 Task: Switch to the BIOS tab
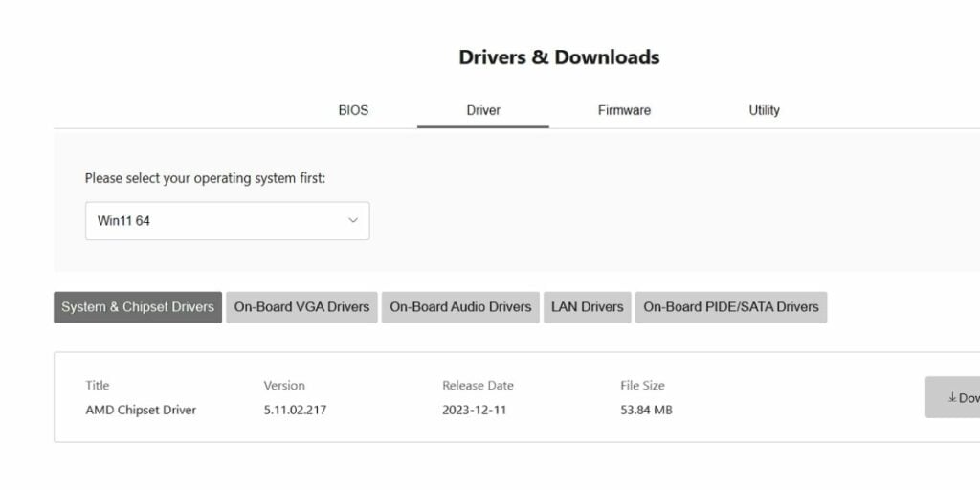point(353,110)
